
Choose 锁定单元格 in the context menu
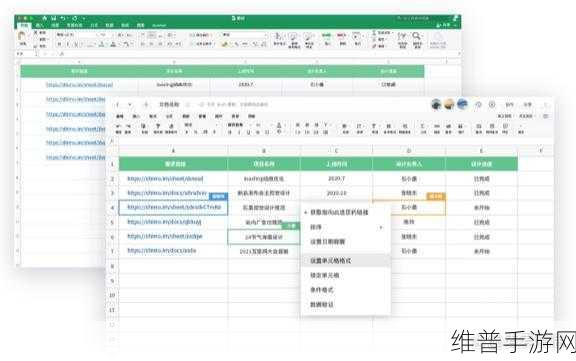324,275
